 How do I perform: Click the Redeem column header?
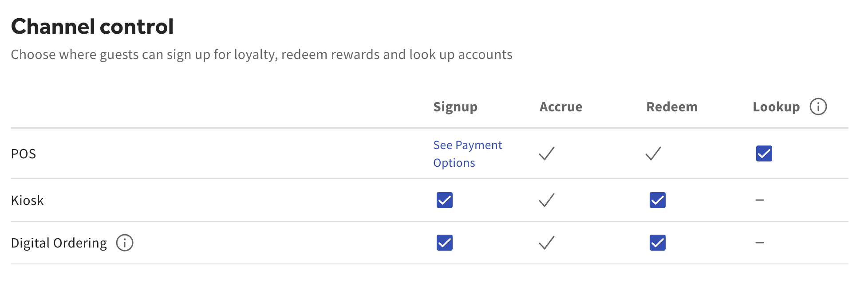click(x=672, y=107)
